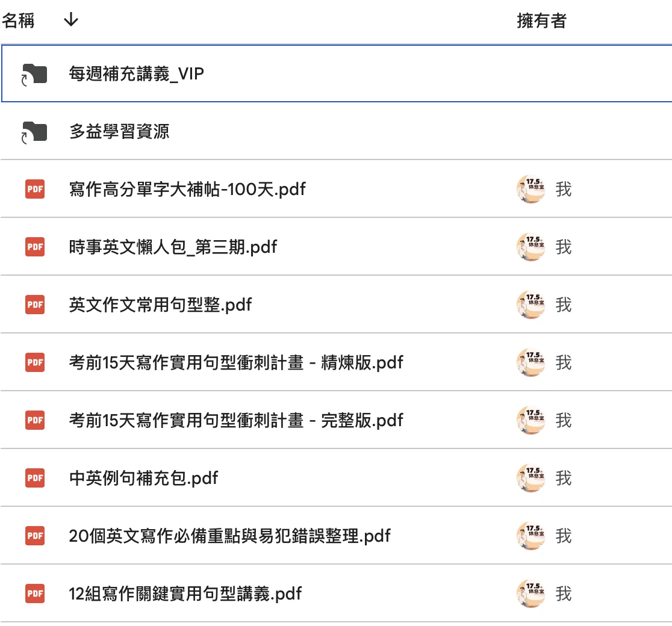Sort by the 名稱 column header

(x=18, y=20)
